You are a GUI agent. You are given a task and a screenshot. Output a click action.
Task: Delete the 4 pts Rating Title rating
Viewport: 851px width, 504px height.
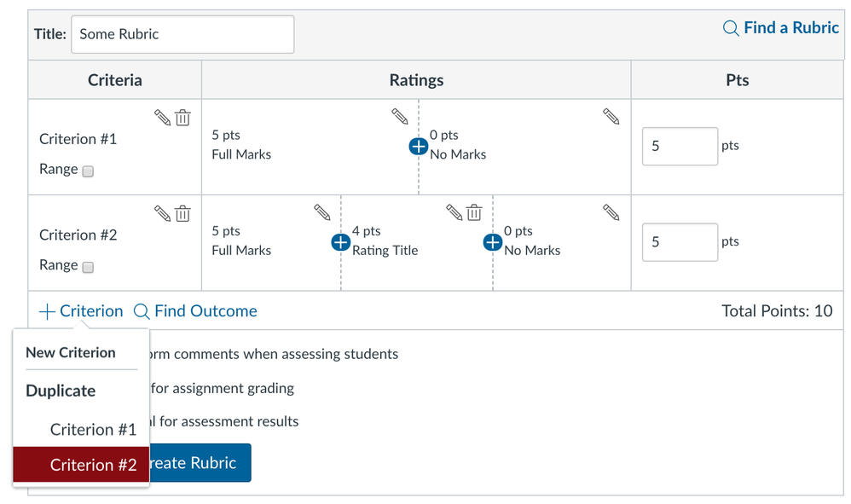[475, 211]
